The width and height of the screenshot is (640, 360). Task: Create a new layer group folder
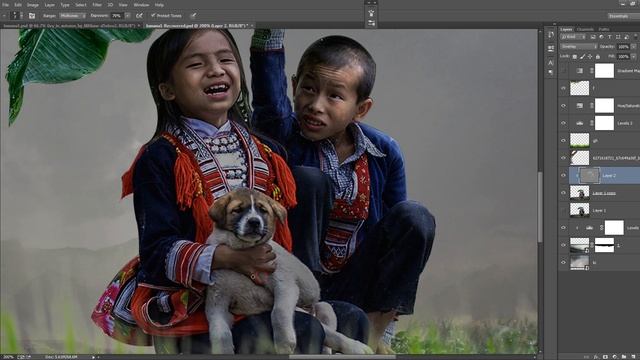[x=624, y=357]
